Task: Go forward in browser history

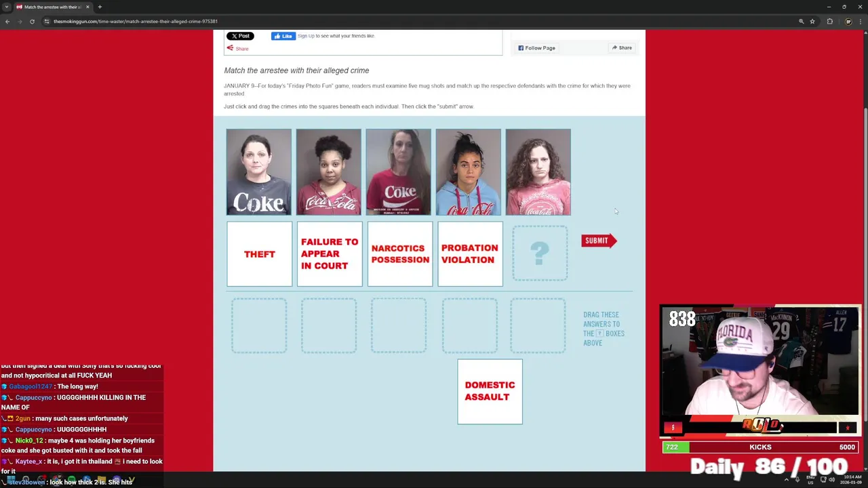Action: [x=20, y=21]
